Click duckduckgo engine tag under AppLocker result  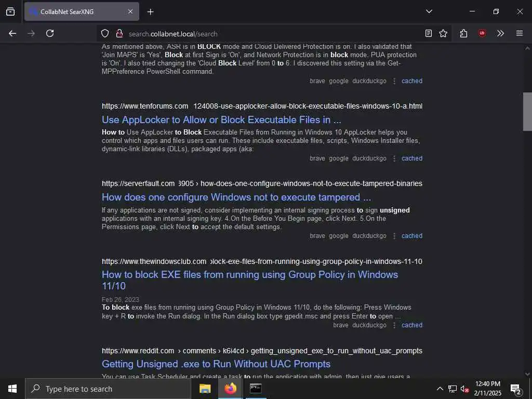[x=369, y=158]
